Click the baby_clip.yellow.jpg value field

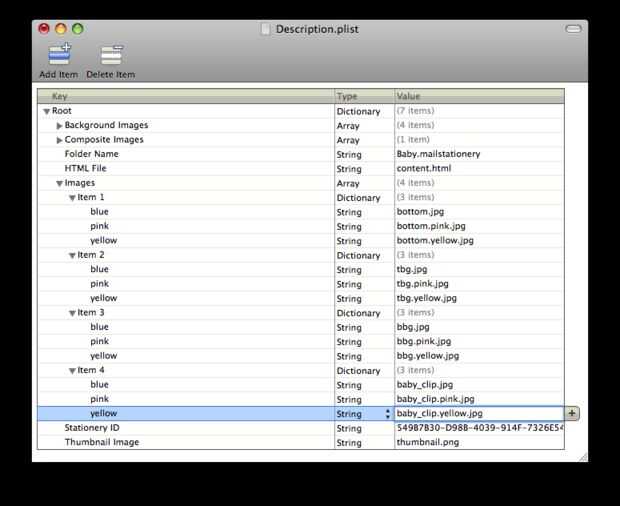pyautogui.click(x=479, y=413)
